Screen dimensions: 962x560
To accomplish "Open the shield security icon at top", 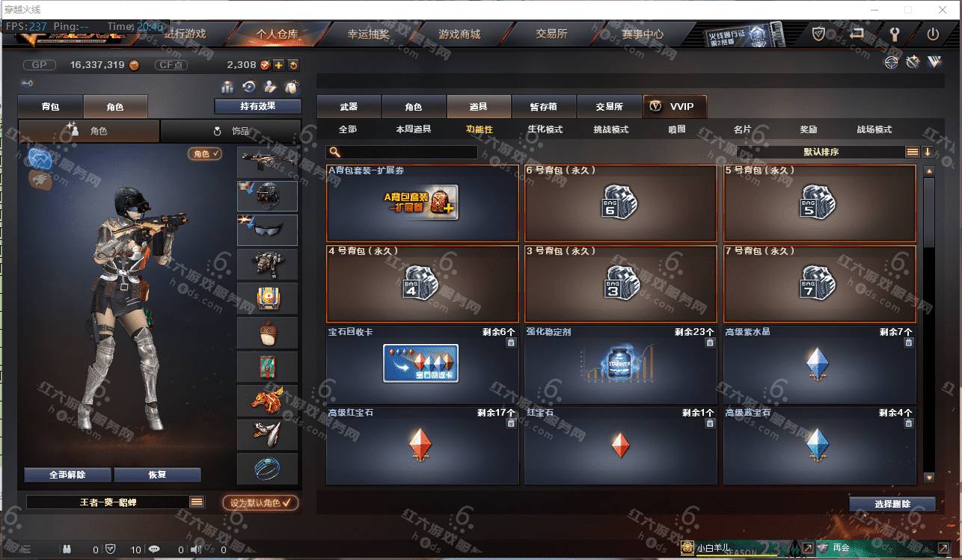I will [x=819, y=34].
